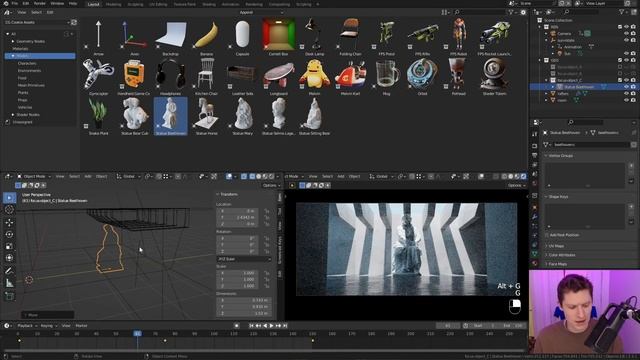Screen dimensions: 640x360
Task: Open the Render menu
Action: (40, 3)
